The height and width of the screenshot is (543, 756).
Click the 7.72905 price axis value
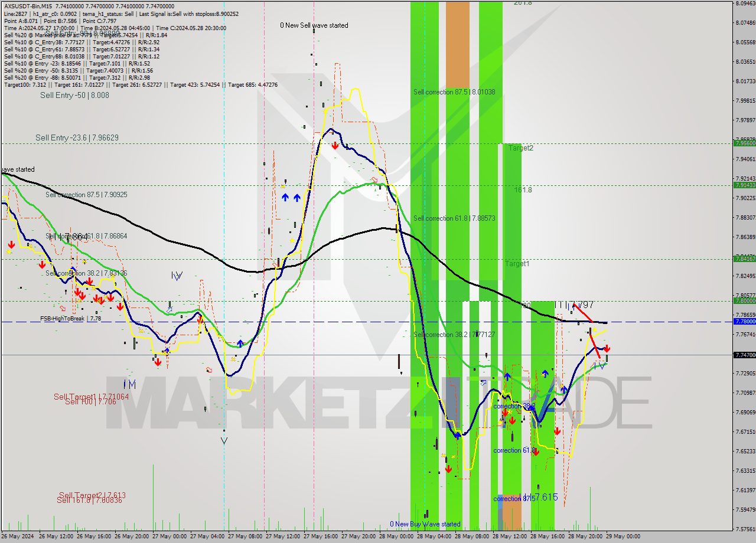[745, 373]
